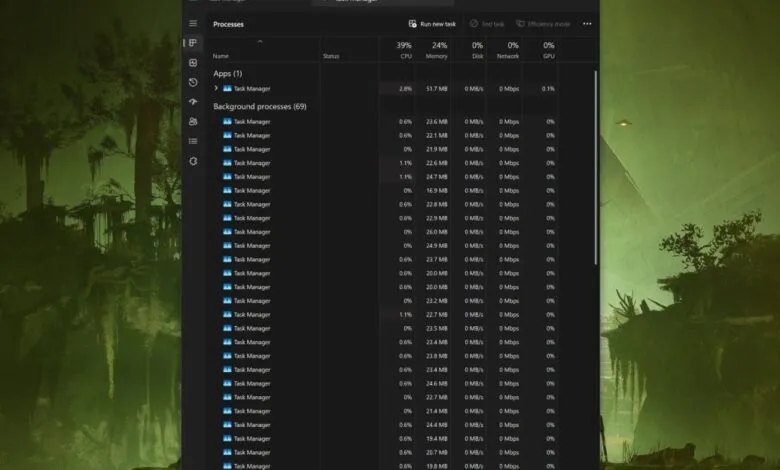Click the 19.4 MB memory cell
This screenshot has height=470, width=780.
(x=437, y=439)
